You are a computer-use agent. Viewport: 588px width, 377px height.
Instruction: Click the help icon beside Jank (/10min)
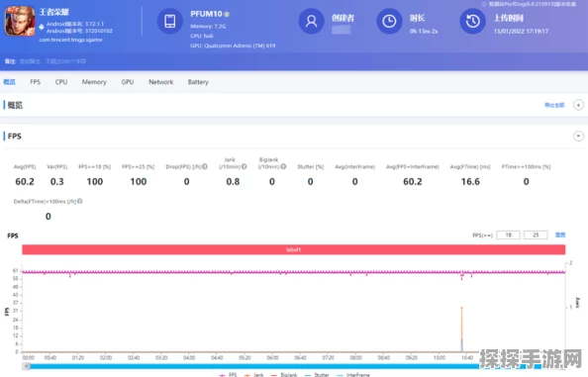click(x=245, y=167)
